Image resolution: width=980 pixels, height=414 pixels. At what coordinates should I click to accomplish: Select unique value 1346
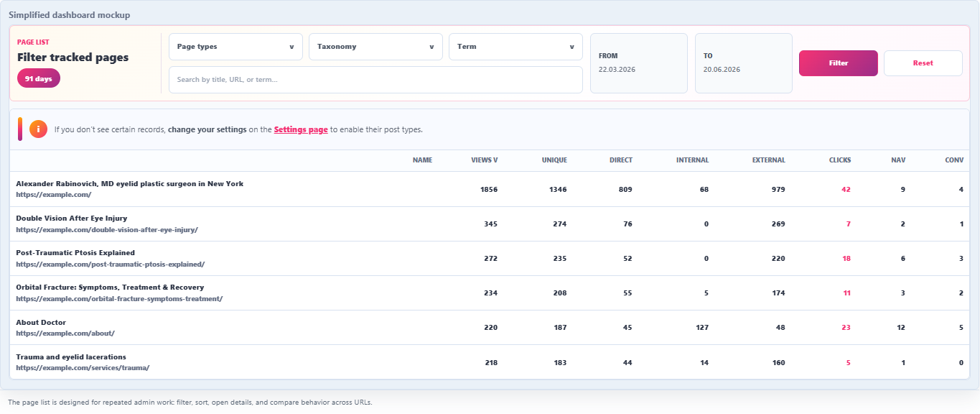pos(558,190)
